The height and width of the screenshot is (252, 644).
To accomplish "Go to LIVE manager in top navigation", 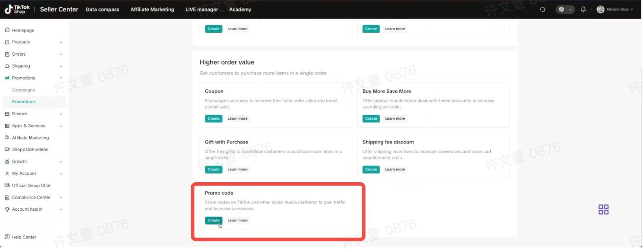I will point(202,9).
